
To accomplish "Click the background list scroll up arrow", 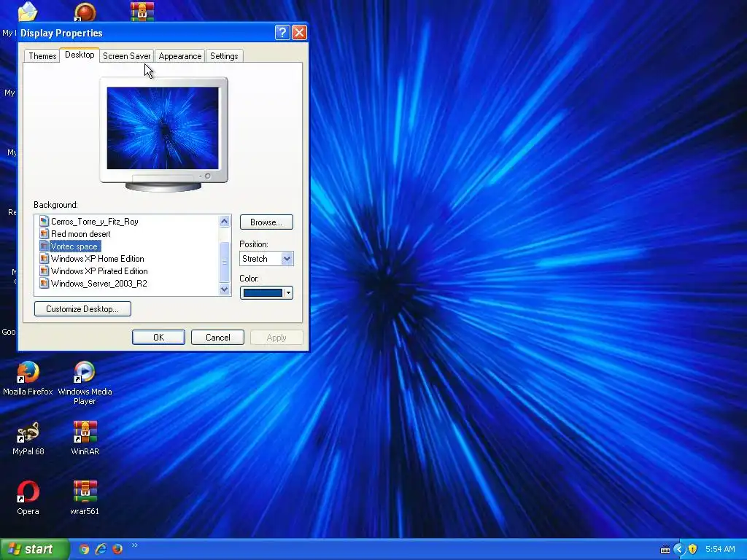I will click(x=225, y=221).
